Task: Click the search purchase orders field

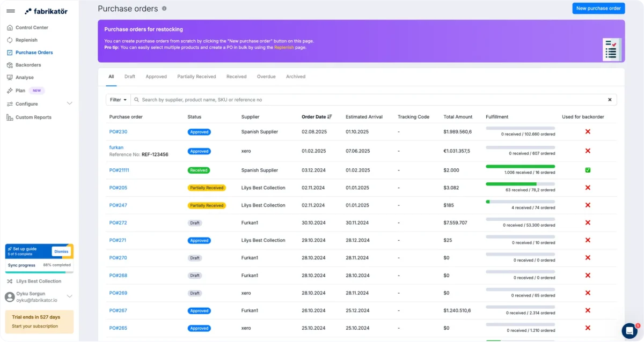Action: pyautogui.click(x=370, y=100)
